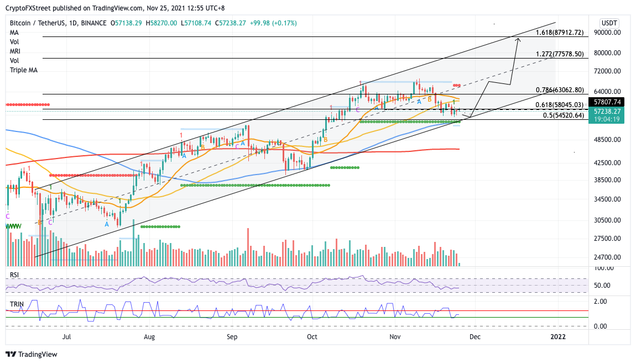Click the TRIN indicator label
The image size is (636, 364).
point(17,304)
